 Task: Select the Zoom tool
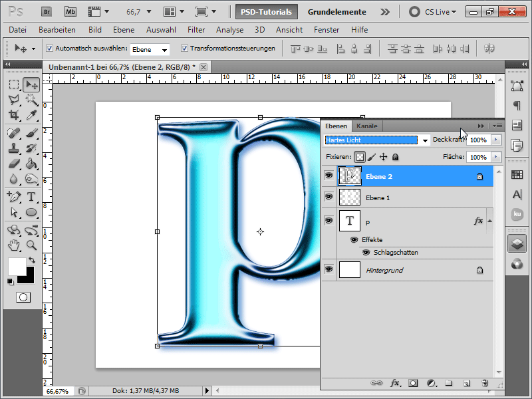tap(31, 245)
